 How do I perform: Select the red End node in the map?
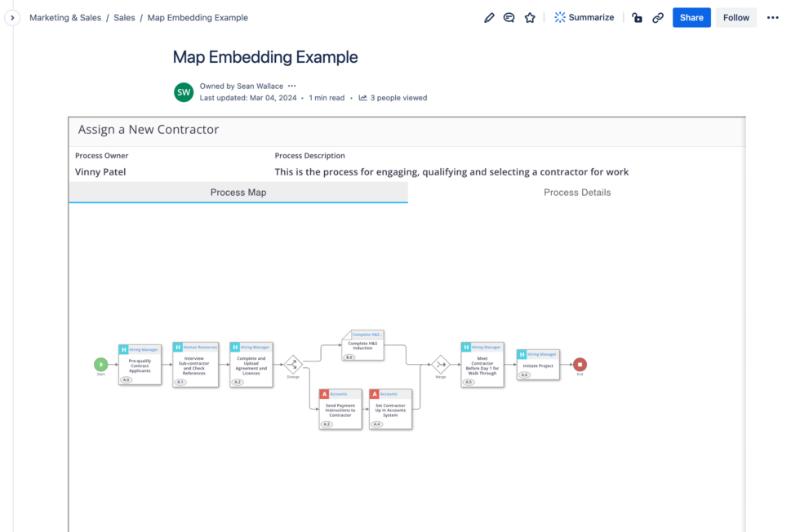point(580,366)
